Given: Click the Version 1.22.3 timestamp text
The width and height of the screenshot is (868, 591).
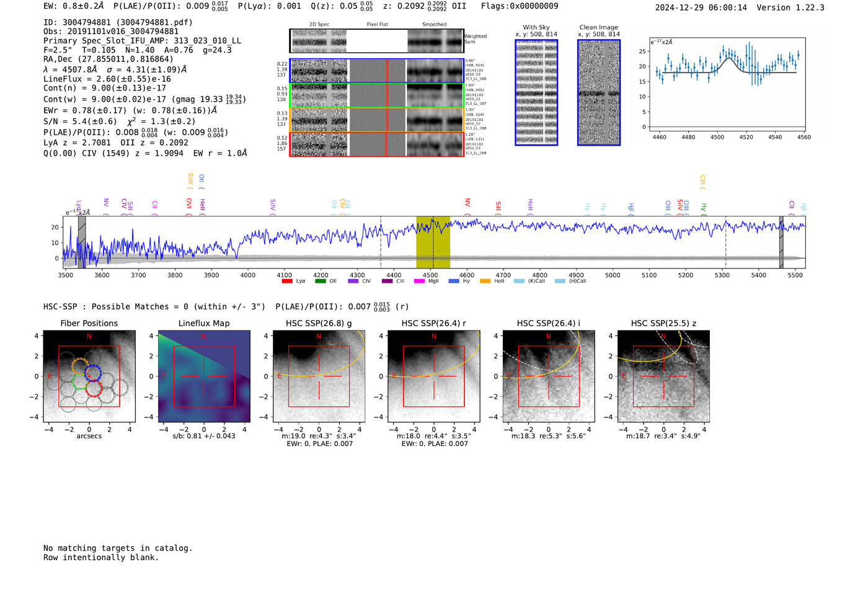Looking at the screenshot, I should 740,7.
